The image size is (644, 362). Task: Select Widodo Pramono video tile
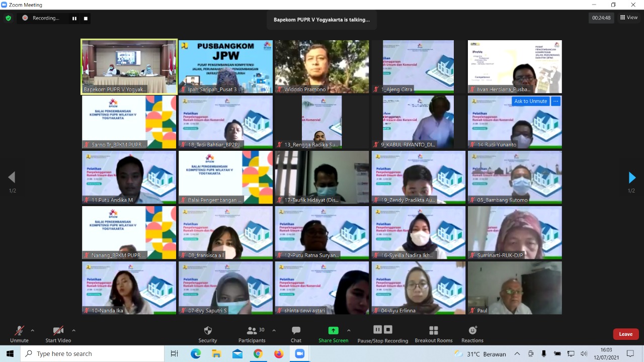click(322, 67)
